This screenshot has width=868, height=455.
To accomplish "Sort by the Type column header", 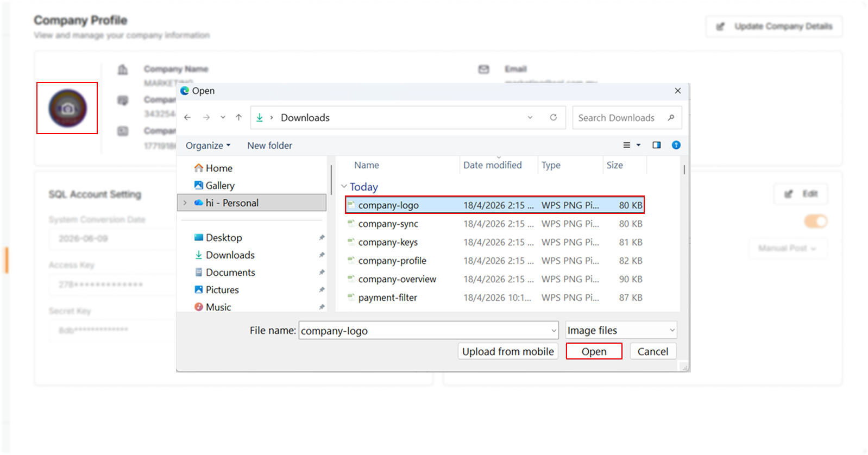I will click(x=551, y=165).
